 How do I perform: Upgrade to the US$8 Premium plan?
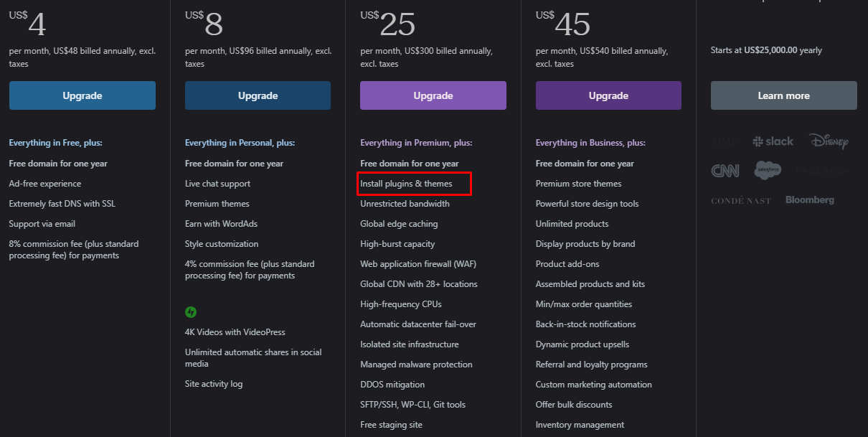(258, 95)
